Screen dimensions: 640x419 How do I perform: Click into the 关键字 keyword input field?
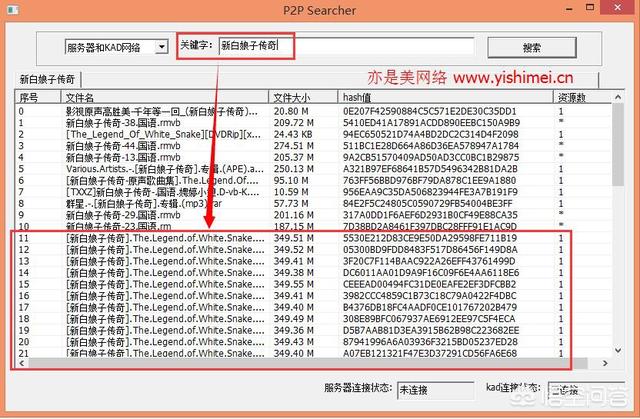coord(347,46)
